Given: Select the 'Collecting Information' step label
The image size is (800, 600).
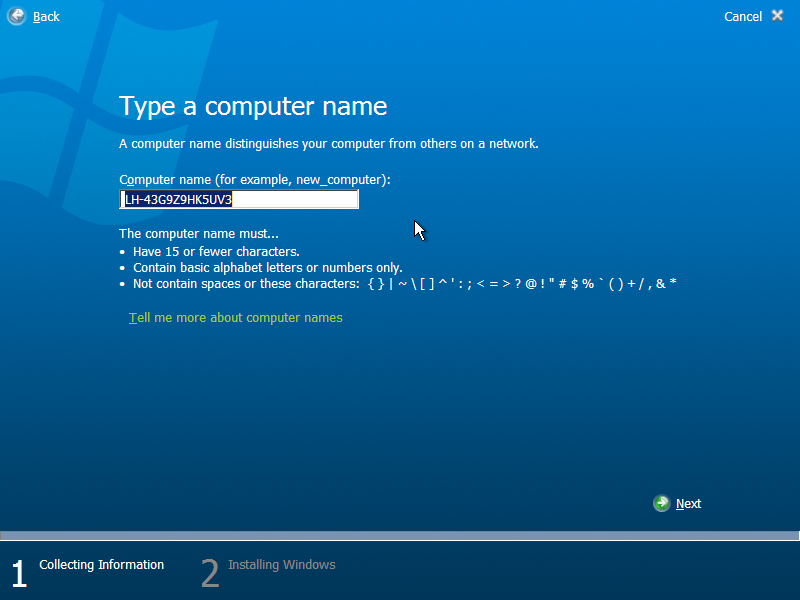Looking at the screenshot, I should 101,564.
